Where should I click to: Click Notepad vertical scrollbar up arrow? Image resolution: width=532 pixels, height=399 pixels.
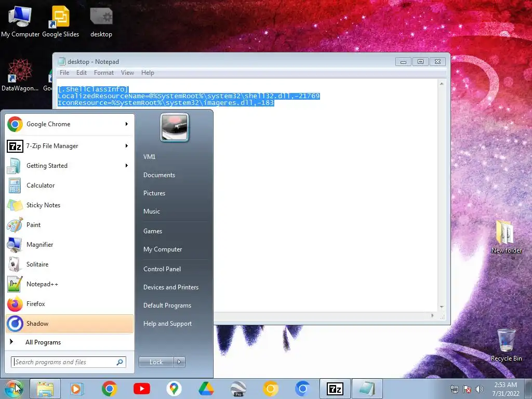(x=442, y=84)
